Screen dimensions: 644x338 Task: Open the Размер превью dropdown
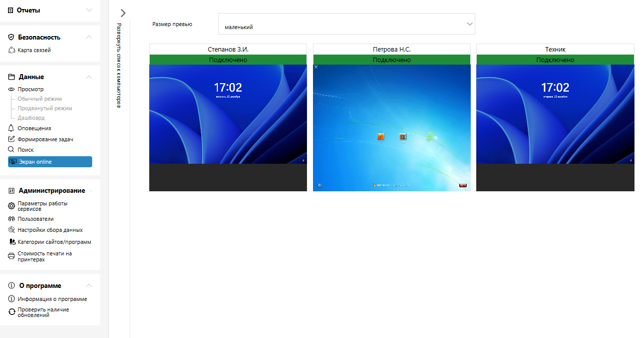[x=346, y=24]
